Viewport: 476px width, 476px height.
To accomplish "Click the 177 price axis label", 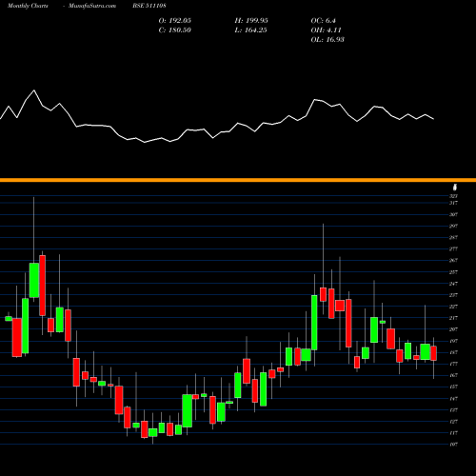I will point(453,364).
